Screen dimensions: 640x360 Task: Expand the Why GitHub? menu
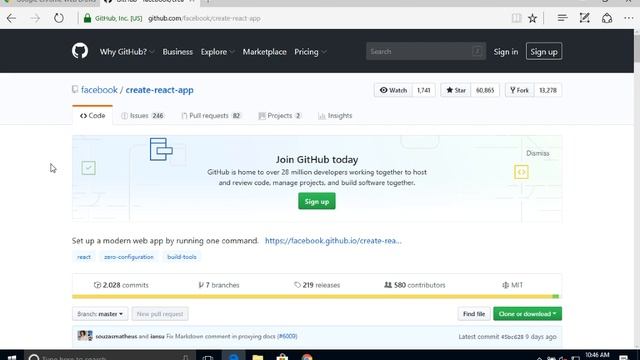pyautogui.click(x=127, y=52)
